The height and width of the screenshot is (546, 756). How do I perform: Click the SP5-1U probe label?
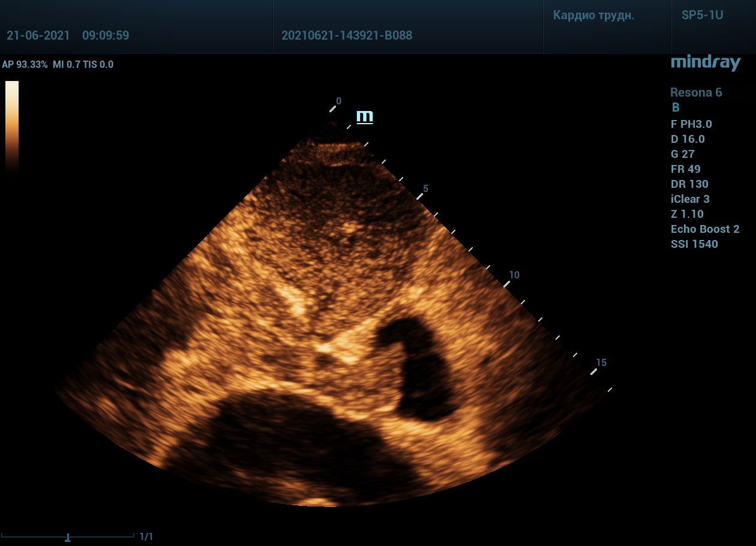click(x=702, y=16)
